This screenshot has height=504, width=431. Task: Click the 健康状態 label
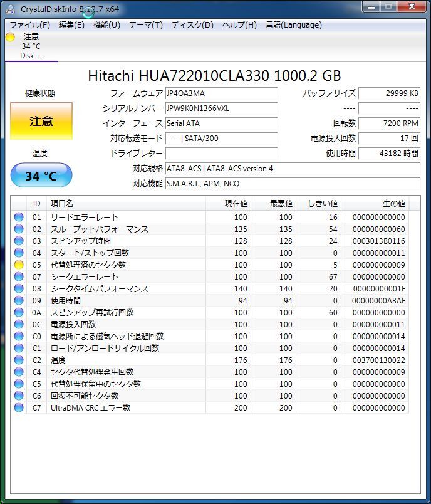tap(40, 93)
